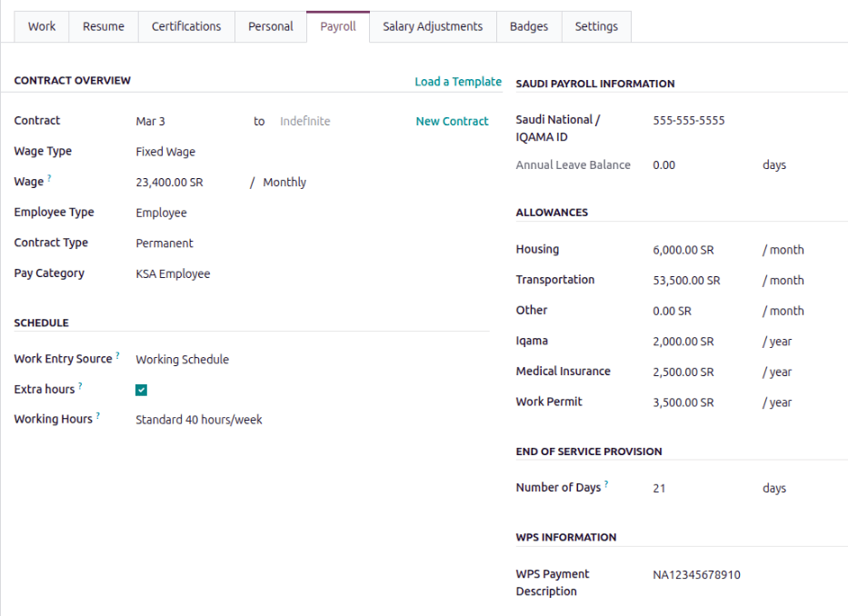Click the Load a Template link
This screenshot has width=848, height=616.
click(458, 81)
